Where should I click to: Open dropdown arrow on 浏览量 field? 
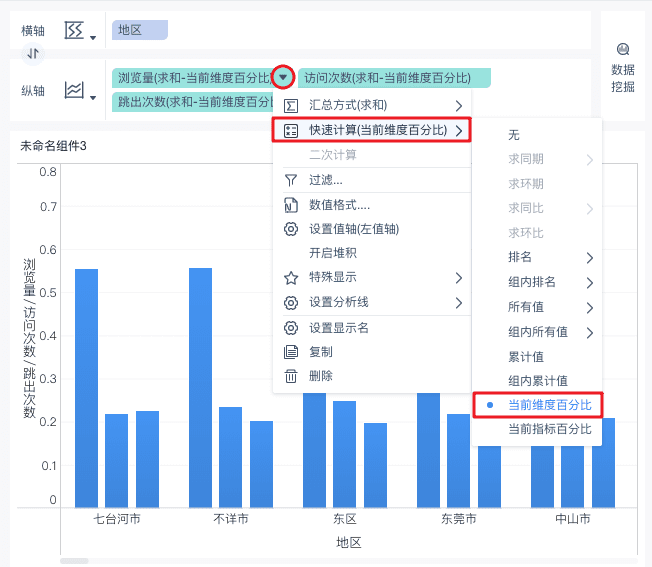click(x=283, y=77)
